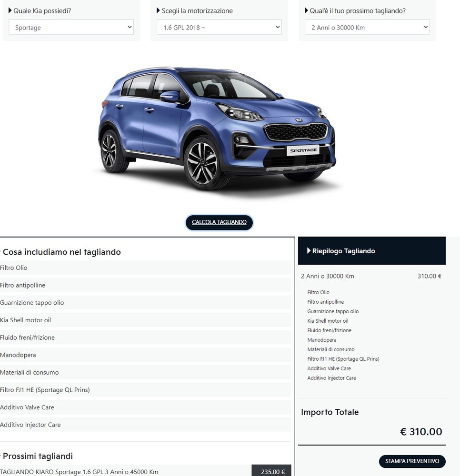Click the STAMPA PREVENTIVO button
Image resolution: width=460 pixels, height=476 pixels.
point(412,461)
